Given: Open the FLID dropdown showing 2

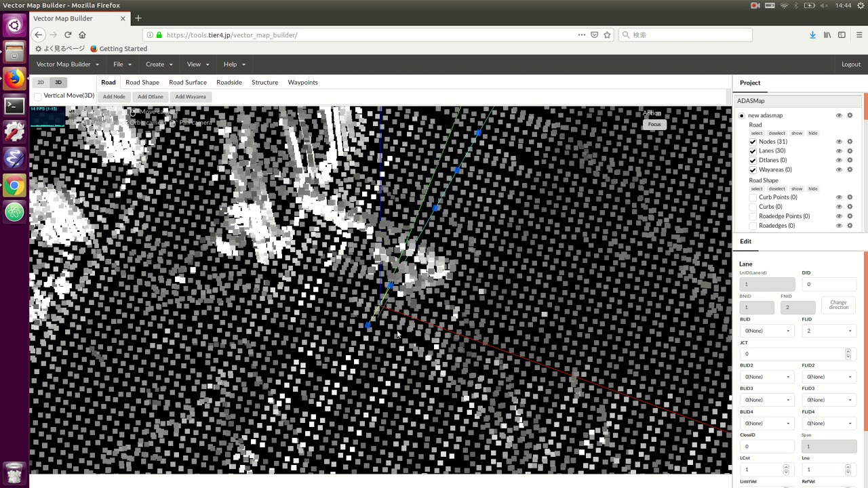Looking at the screenshot, I should pyautogui.click(x=829, y=331).
